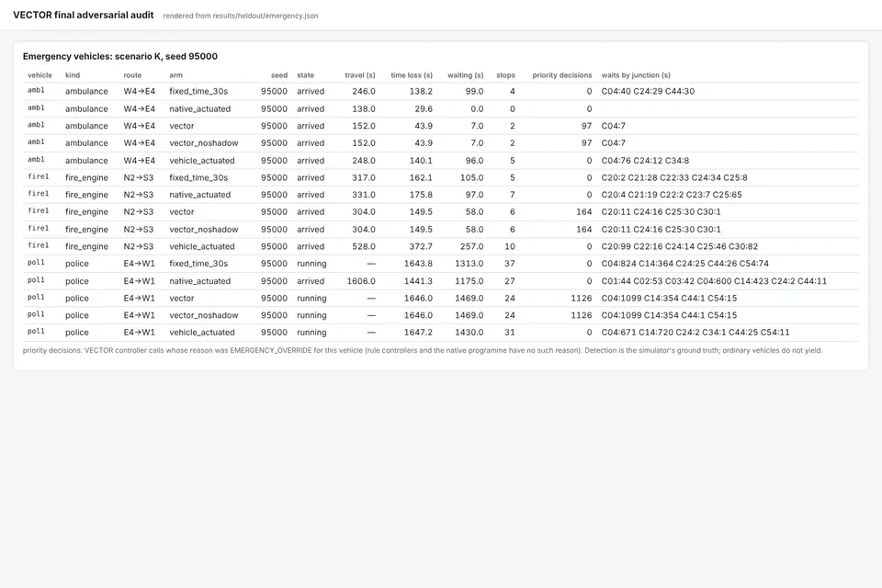Click the 'vehicle' column header

coord(40,75)
